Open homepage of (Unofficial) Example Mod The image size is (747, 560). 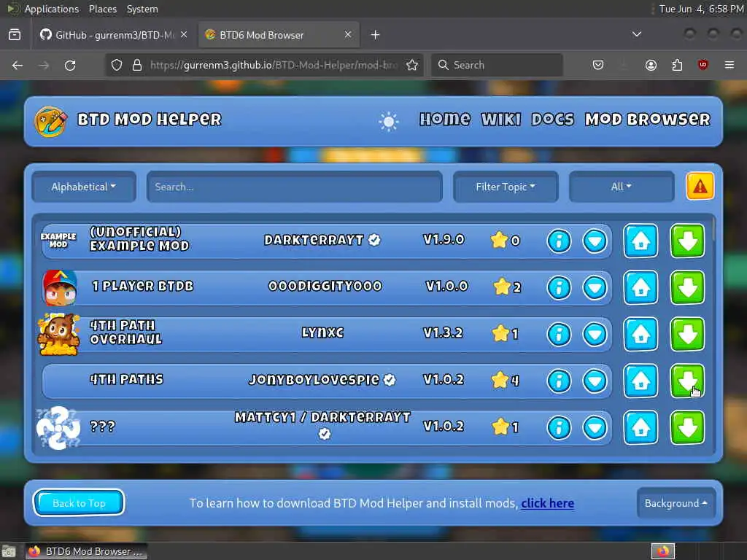(x=640, y=241)
